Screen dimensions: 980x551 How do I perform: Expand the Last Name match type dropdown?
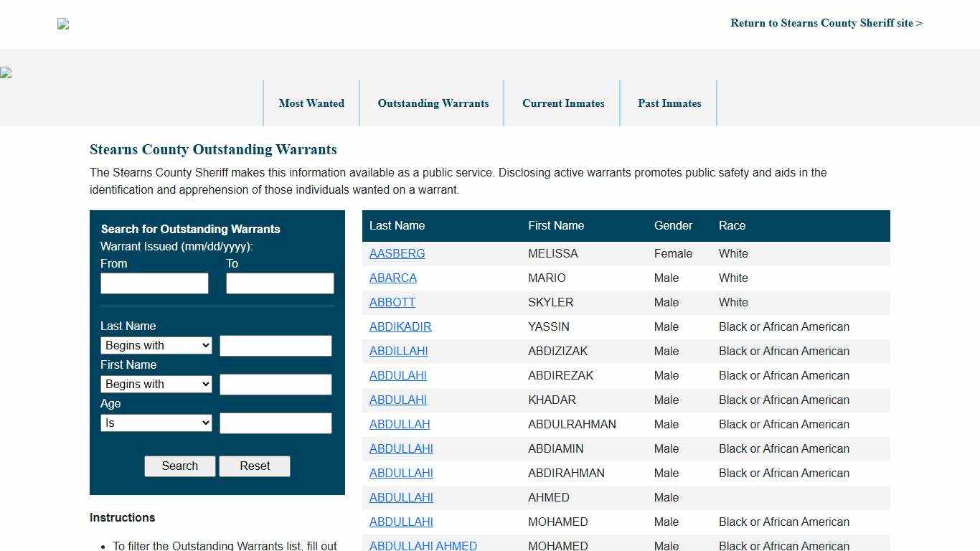pyautogui.click(x=156, y=346)
